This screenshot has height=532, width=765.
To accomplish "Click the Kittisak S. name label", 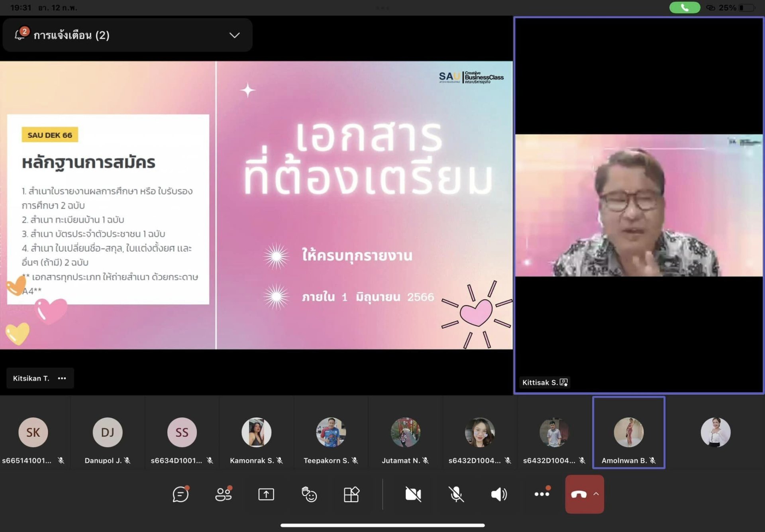I will point(540,382).
